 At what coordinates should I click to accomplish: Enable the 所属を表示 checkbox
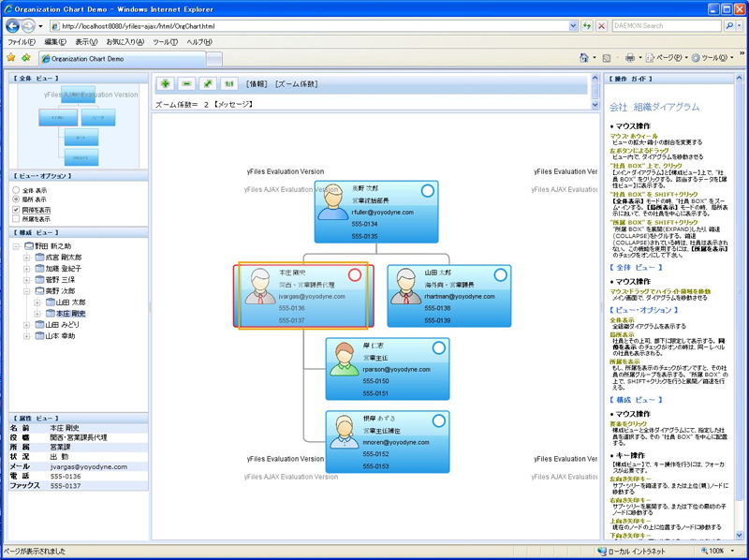(16, 220)
